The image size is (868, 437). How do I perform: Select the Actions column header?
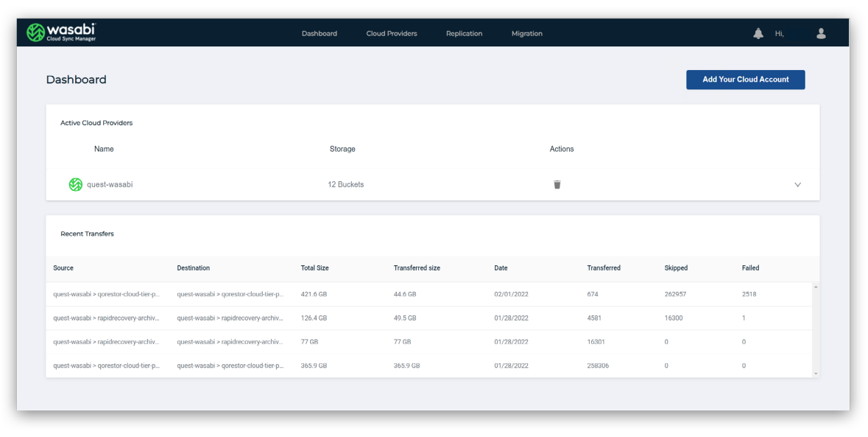(x=562, y=149)
